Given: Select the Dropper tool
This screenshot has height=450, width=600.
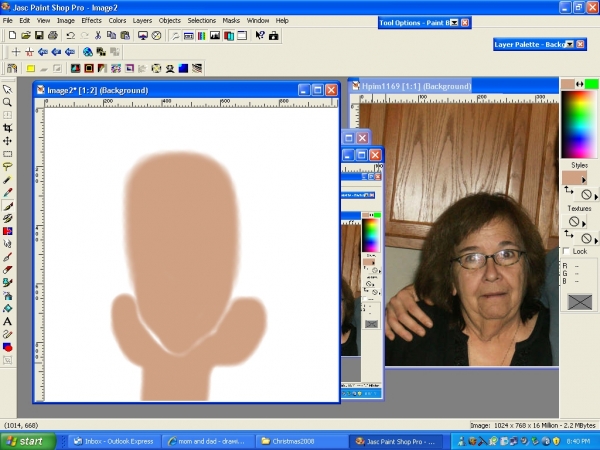Looking at the screenshot, I should (7, 192).
